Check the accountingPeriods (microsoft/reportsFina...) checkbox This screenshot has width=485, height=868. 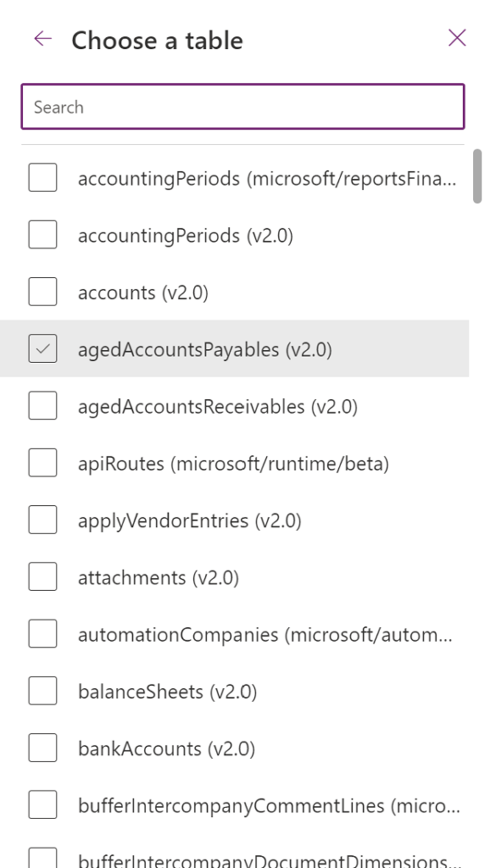pos(43,178)
